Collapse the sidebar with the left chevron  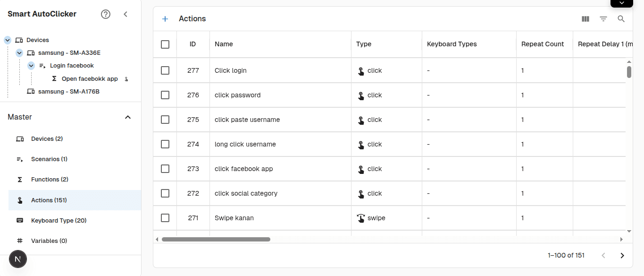[x=125, y=14]
